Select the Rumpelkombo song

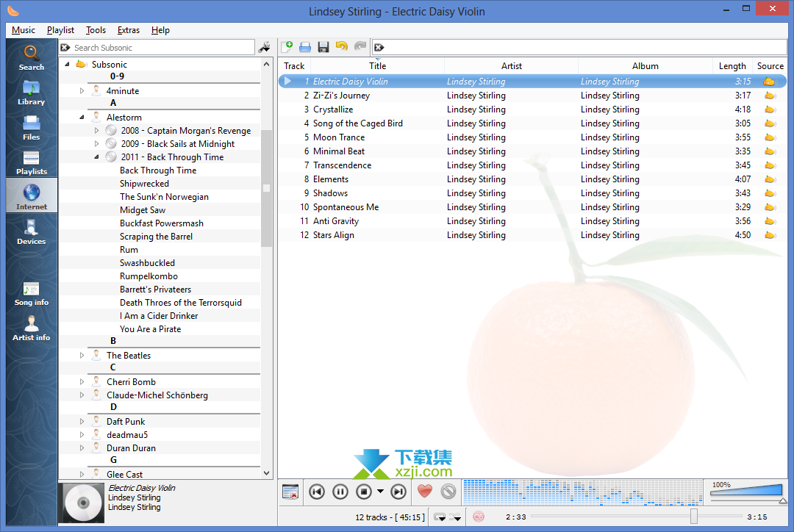[x=149, y=276]
